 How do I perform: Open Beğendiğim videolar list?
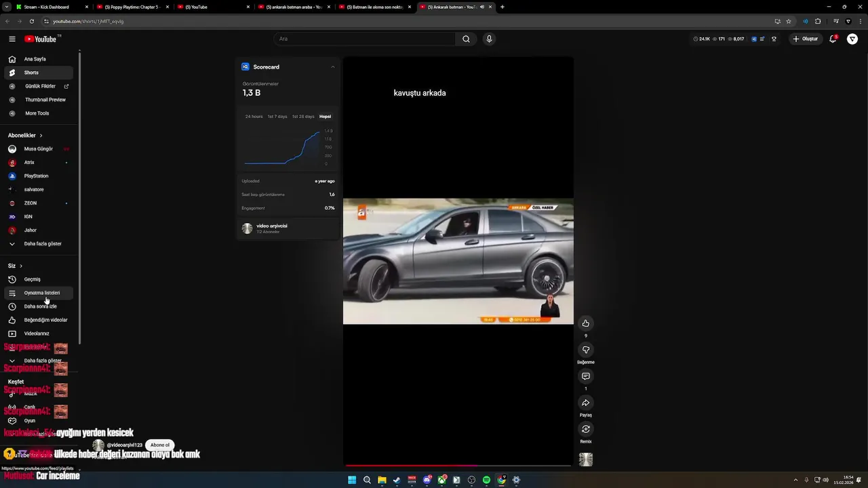click(x=39, y=320)
